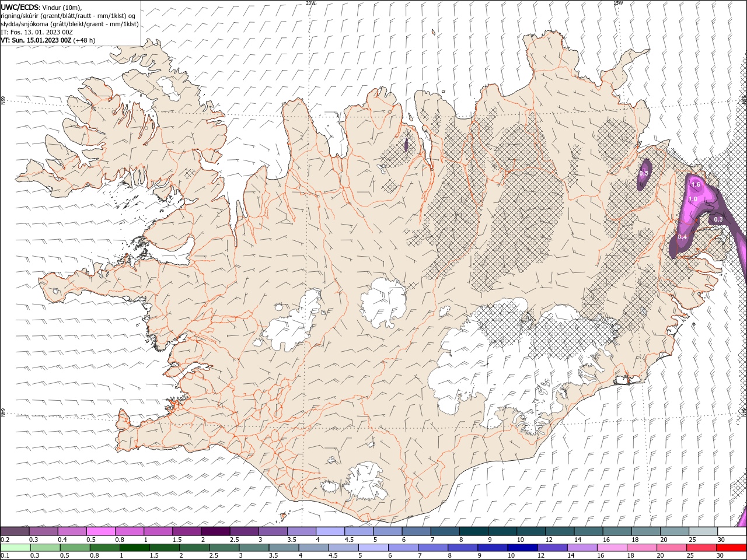Pick the bright red rain swatch from 25 to 30

click(700, 548)
